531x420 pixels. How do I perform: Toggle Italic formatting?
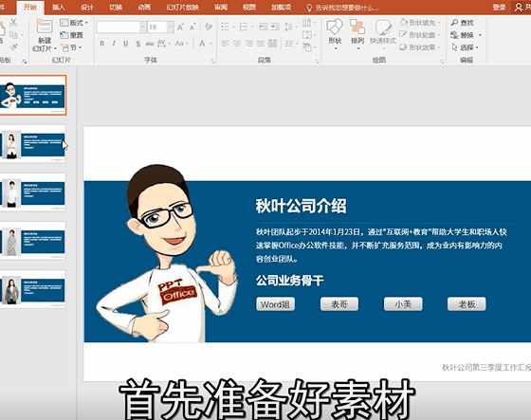tap(114, 44)
